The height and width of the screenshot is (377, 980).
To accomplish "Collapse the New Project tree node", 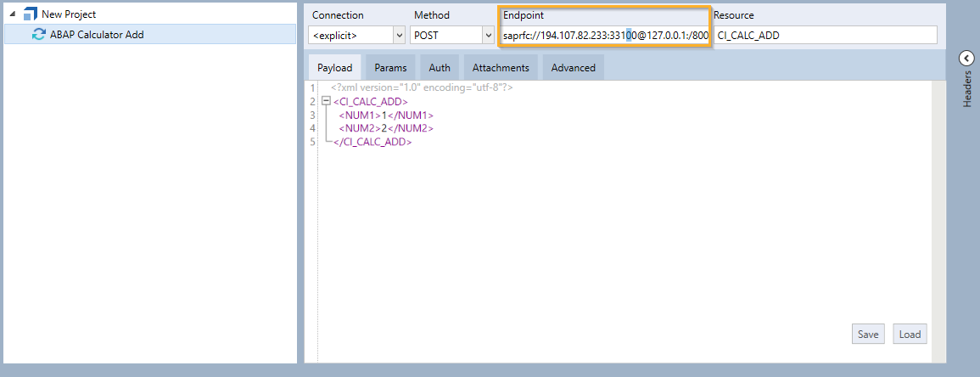I will (x=13, y=14).
